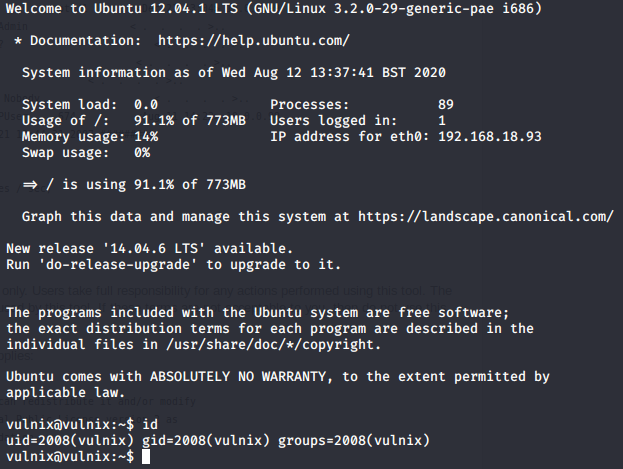The height and width of the screenshot is (469, 623).
Task: Click the asterisk bullet before Documentation
Action: point(18,41)
